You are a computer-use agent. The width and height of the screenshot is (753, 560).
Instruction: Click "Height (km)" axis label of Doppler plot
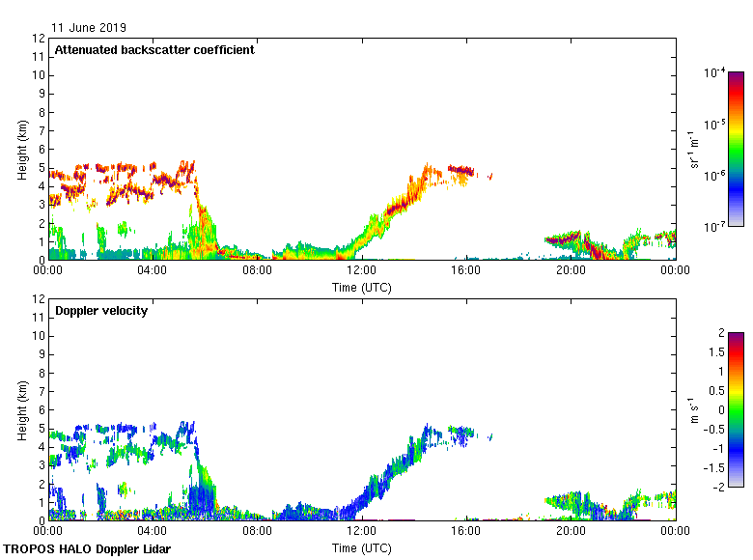tap(22, 409)
